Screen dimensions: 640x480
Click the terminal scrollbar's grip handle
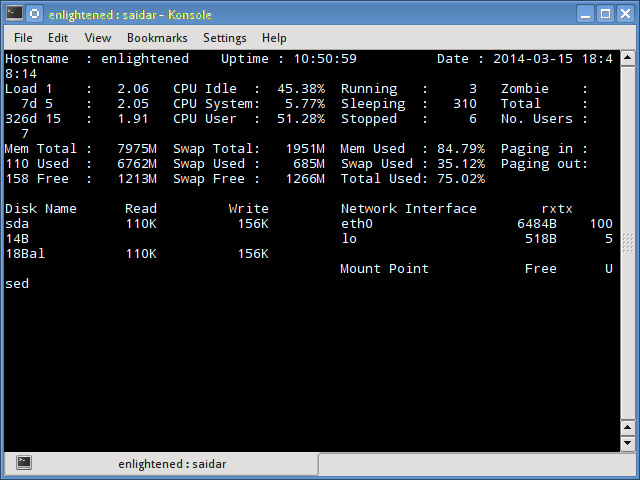pos(627,243)
